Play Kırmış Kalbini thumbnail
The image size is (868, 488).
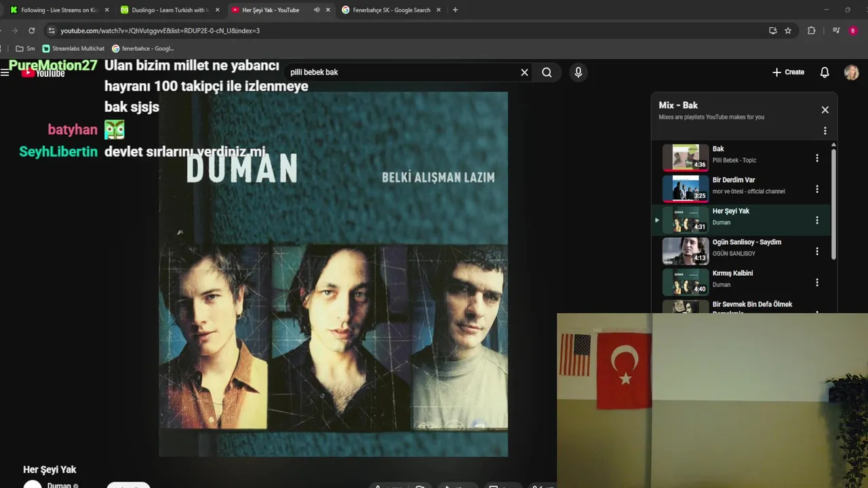coord(686,283)
